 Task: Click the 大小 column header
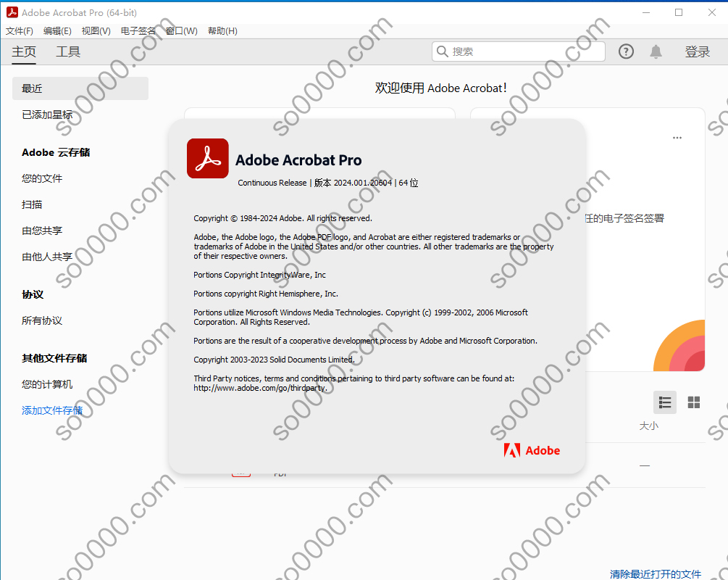point(648,426)
